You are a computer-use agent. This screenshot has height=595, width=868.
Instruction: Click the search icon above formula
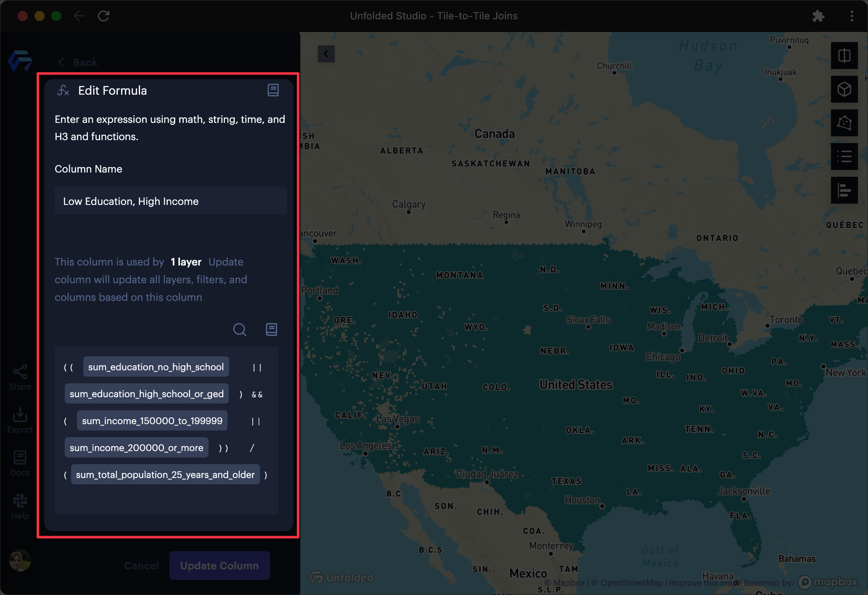point(240,329)
